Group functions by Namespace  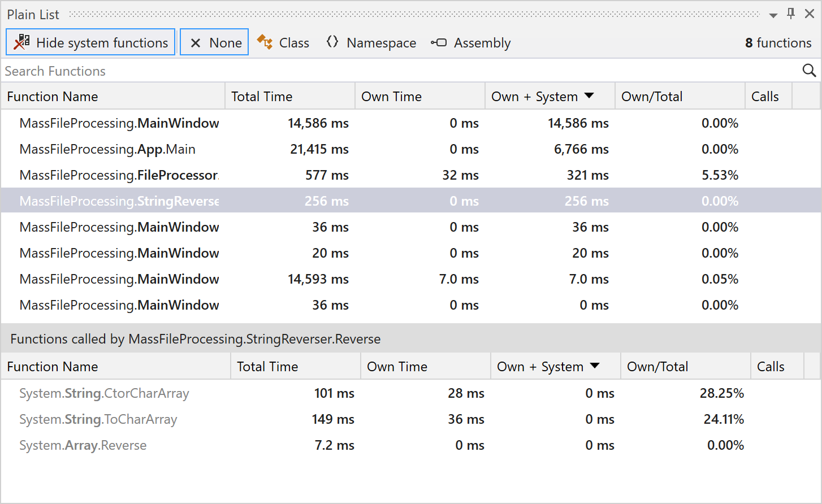click(371, 43)
